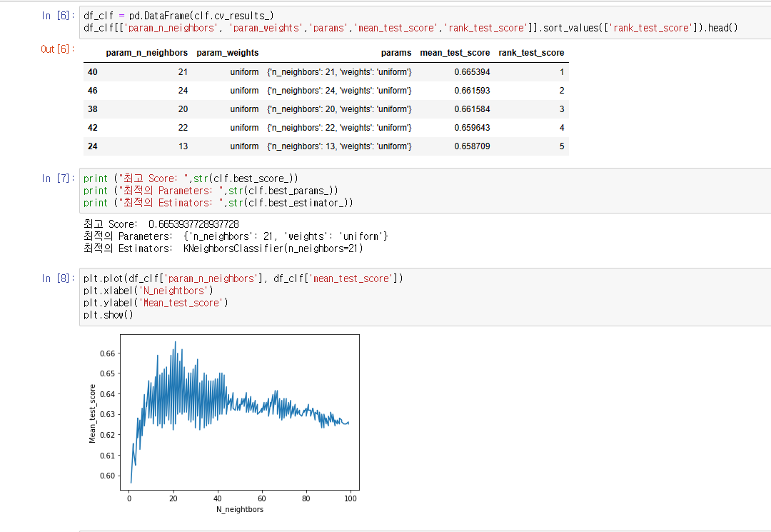Click row index 24 in the table
771x532 pixels.
pyautogui.click(x=92, y=146)
